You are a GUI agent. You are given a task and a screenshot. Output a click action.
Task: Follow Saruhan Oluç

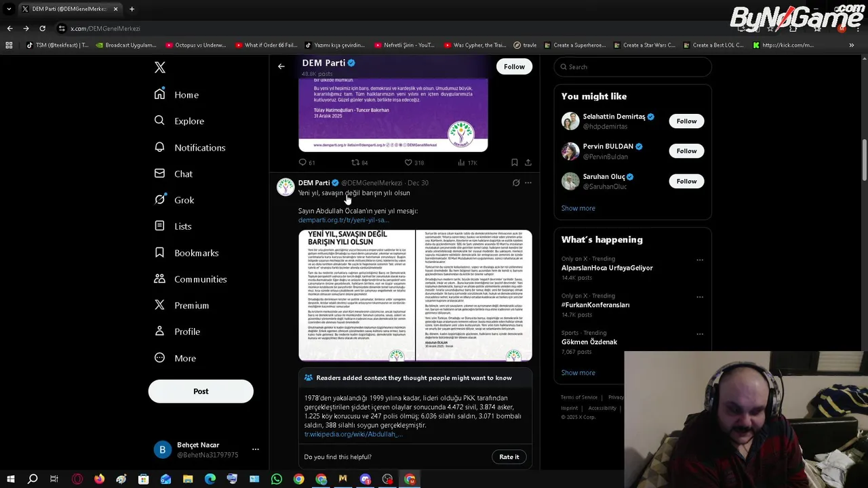click(686, 181)
